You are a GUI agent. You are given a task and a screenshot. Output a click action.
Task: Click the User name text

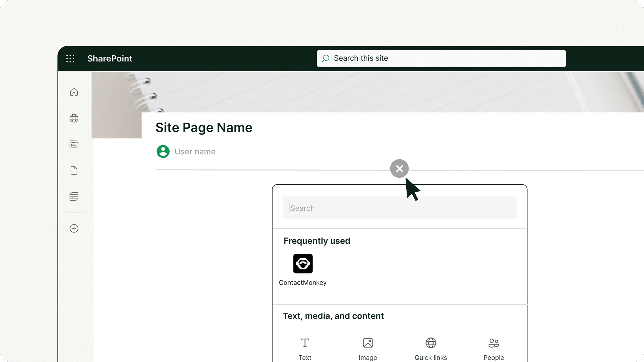[x=195, y=152]
